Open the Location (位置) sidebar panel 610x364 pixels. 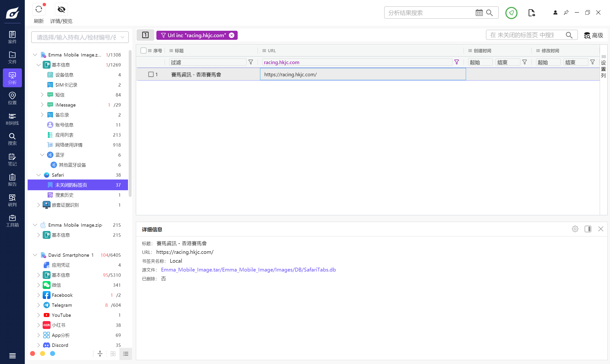(x=12, y=98)
